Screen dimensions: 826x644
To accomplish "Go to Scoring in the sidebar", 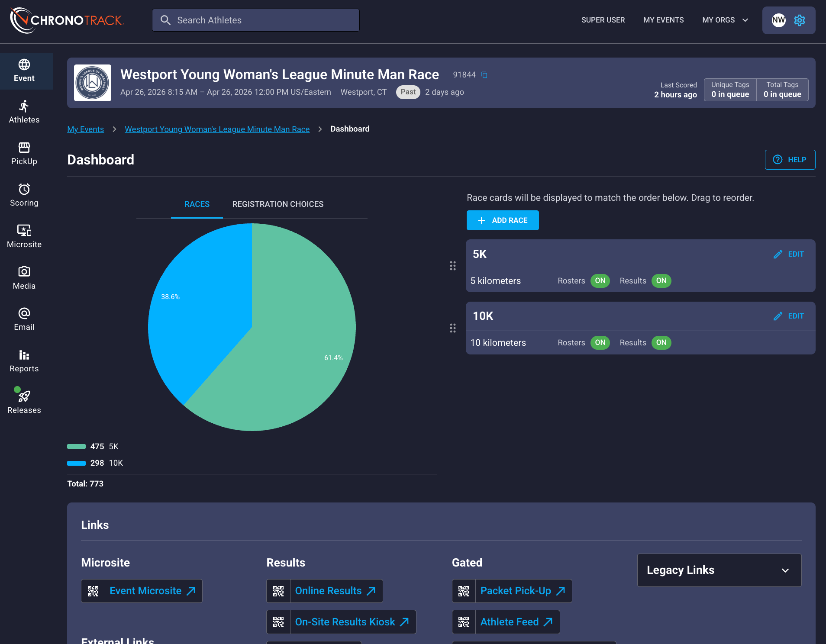I will (24, 195).
